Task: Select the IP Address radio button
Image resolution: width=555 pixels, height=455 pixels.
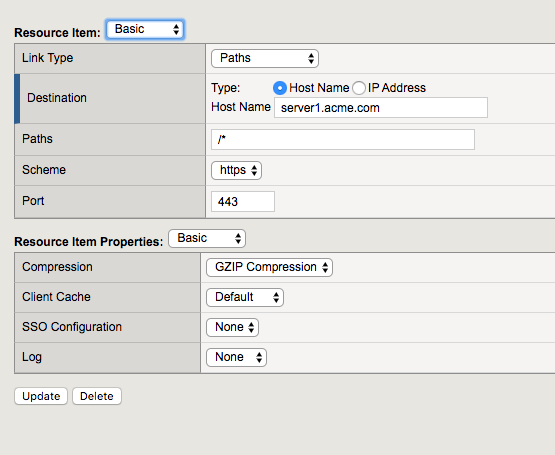Action: point(359,88)
